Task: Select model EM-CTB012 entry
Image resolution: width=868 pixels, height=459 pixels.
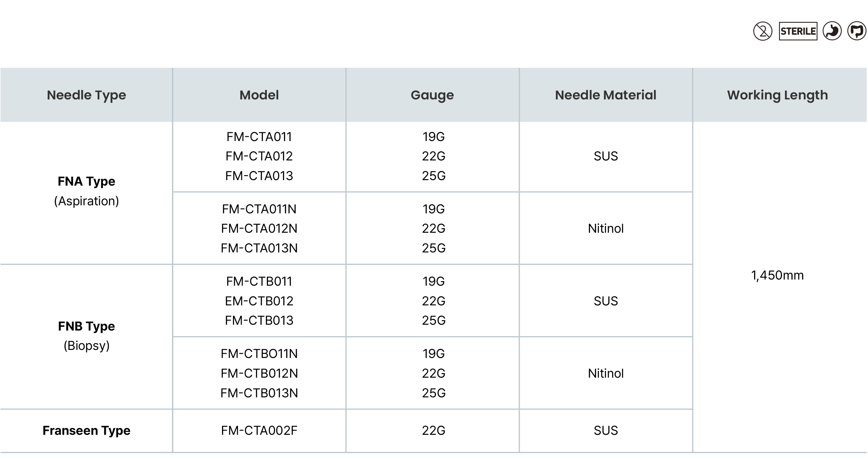Action: pos(259,301)
